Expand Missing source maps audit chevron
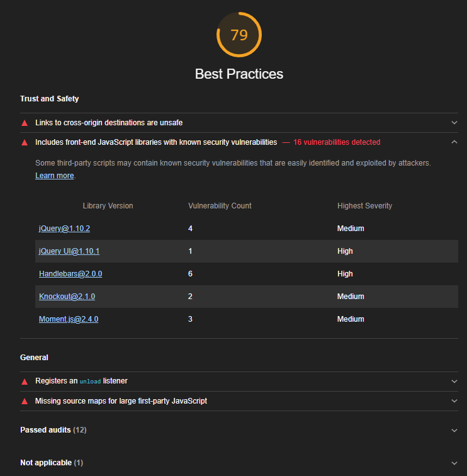 click(454, 400)
